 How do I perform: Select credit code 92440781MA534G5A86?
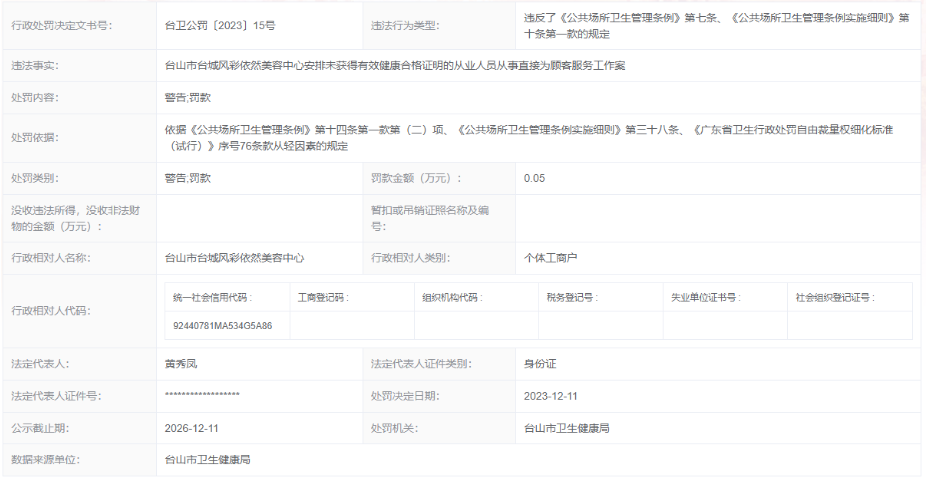click(x=223, y=326)
